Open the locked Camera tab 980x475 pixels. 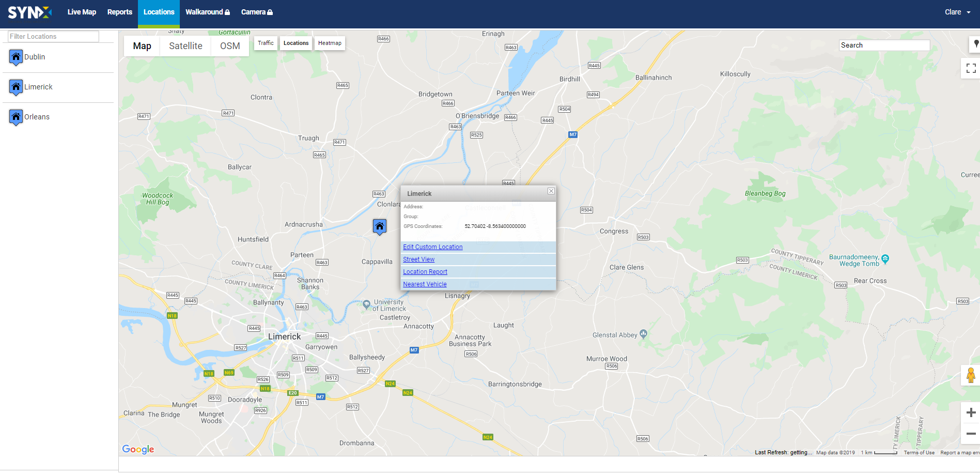tap(257, 12)
